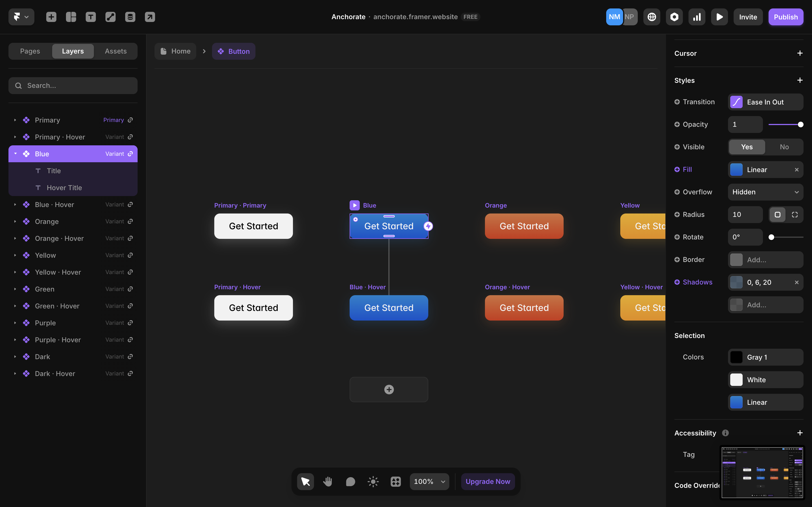Image resolution: width=812 pixels, height=507 pixels.
Task: Select the Text tool in top toolbar
Action: click(x=91, y=17)
